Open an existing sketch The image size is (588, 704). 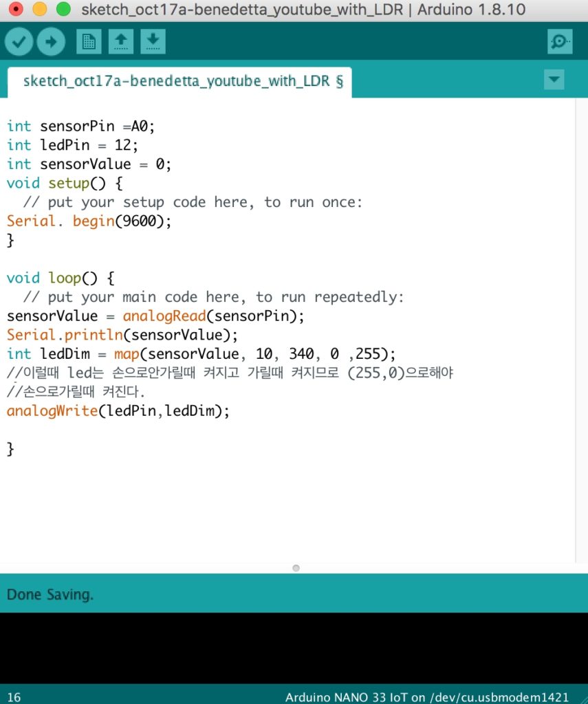121,42
